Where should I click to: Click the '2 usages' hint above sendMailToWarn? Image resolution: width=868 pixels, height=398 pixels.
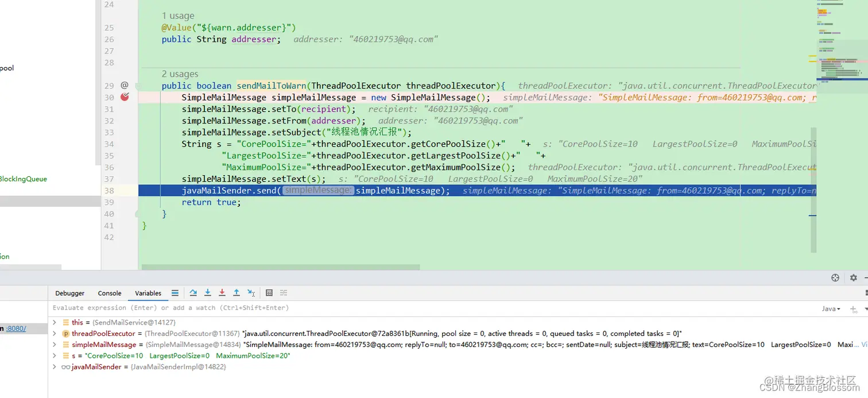click(x=180, y=74)
